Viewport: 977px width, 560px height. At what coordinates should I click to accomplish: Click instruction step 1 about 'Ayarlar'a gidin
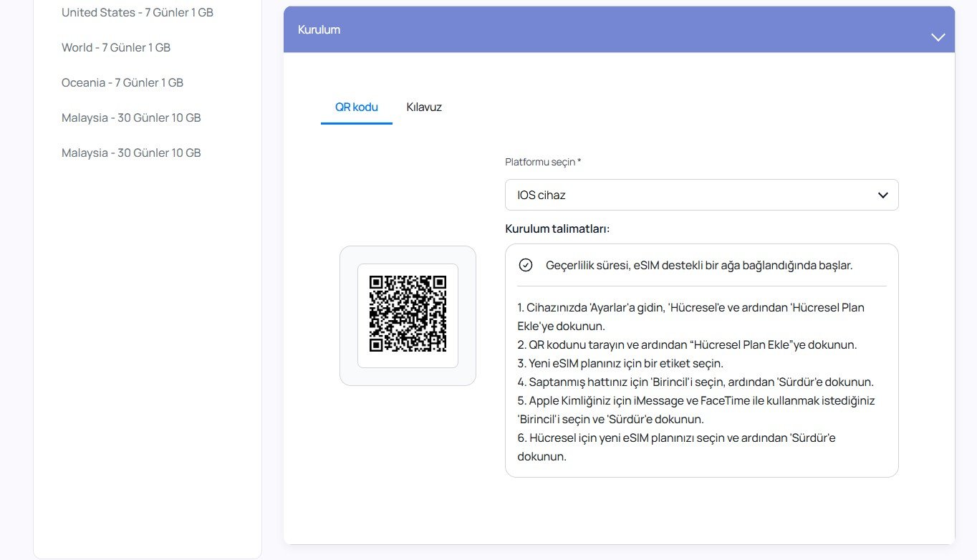[691, 317]
